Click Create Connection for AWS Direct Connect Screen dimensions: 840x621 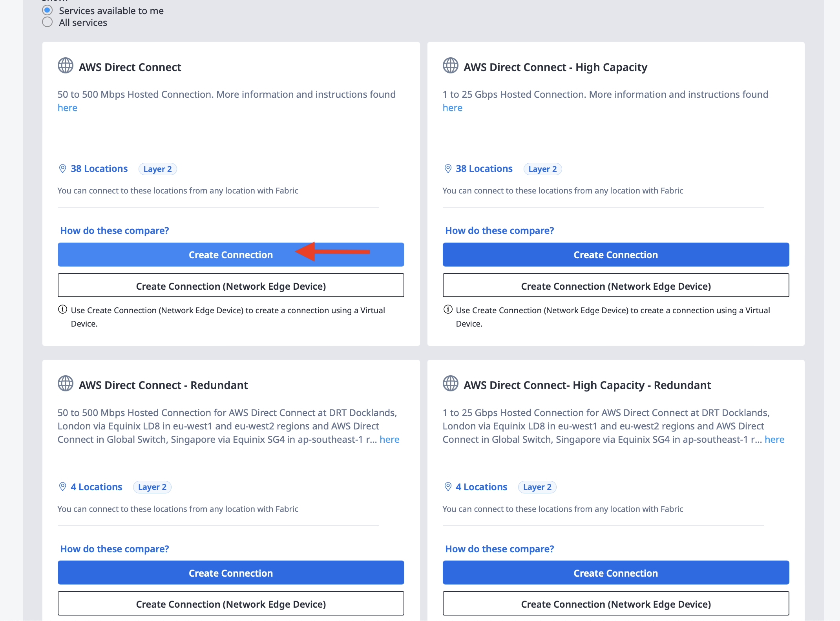(x=231, y=255)
